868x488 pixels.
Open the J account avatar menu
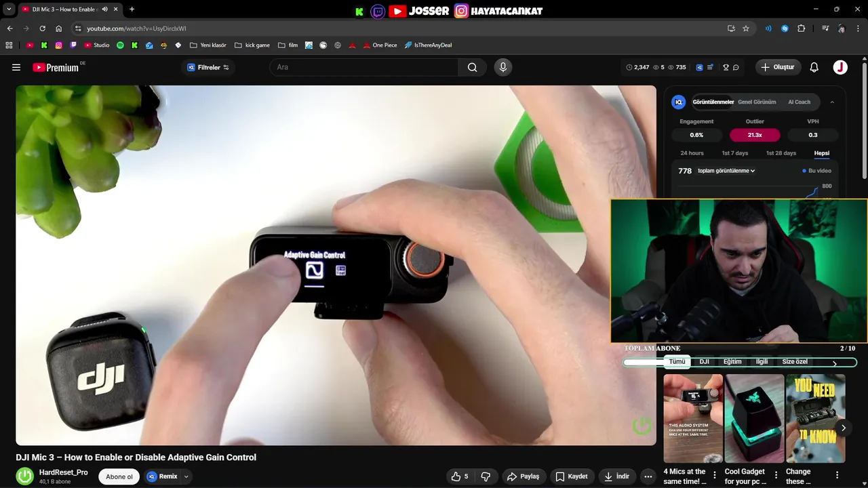pyautogui.click(x=840, y=67)
